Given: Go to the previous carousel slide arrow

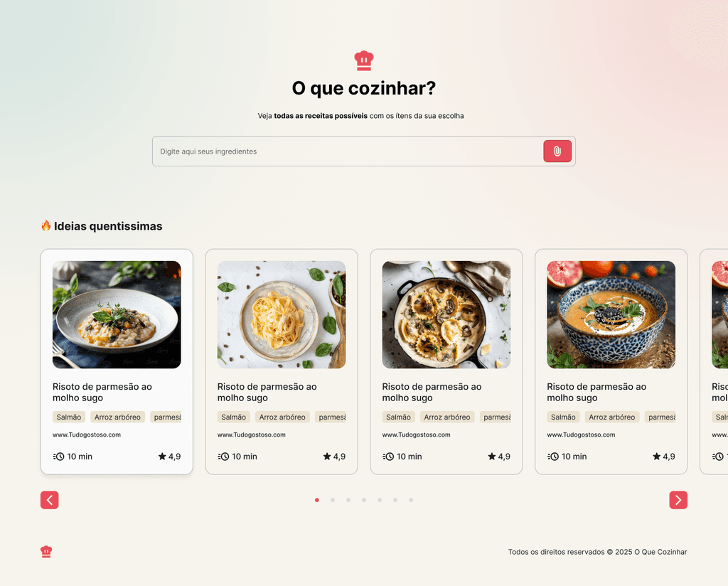Looking at the screenshot, I should 50,500.
